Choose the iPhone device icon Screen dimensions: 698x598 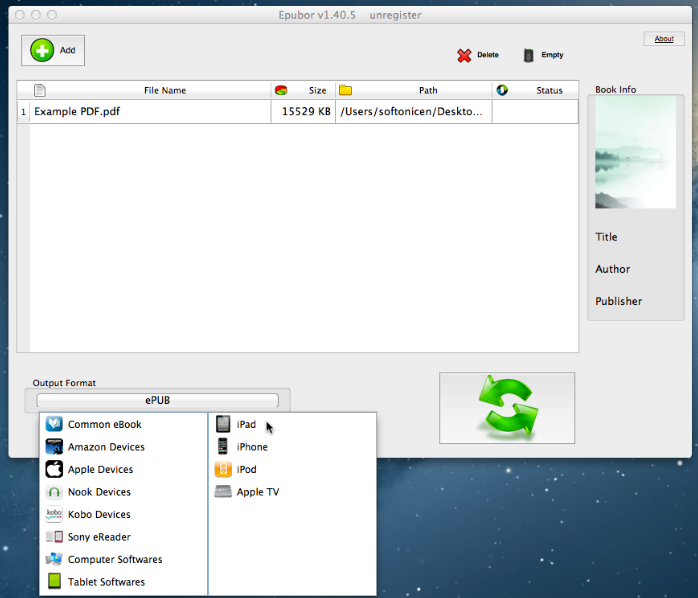(223, 447)
